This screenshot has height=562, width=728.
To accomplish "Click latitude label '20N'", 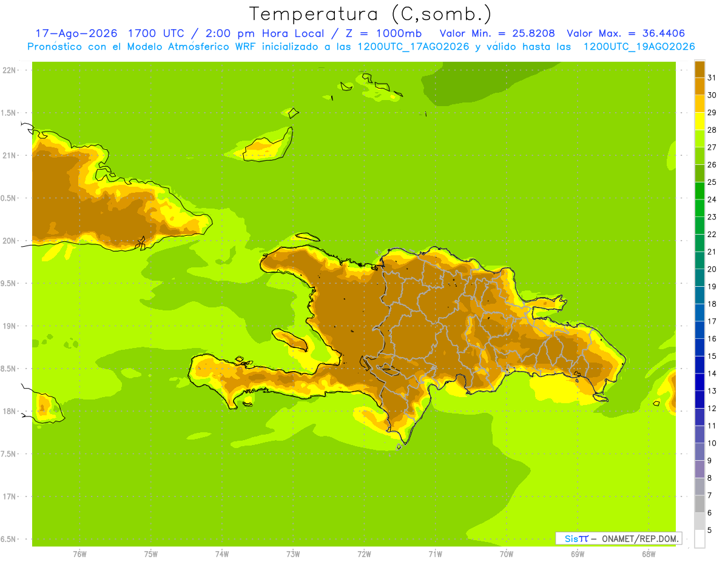I will 10,241.
